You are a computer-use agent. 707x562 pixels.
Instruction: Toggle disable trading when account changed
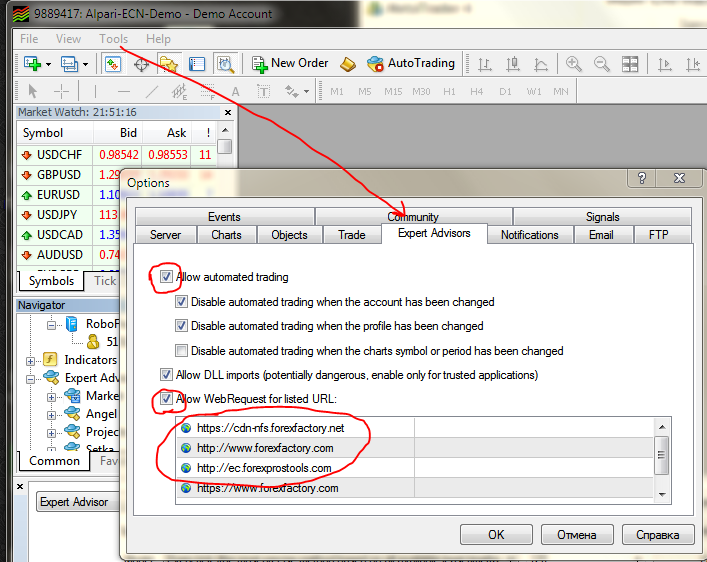[181, 301]
